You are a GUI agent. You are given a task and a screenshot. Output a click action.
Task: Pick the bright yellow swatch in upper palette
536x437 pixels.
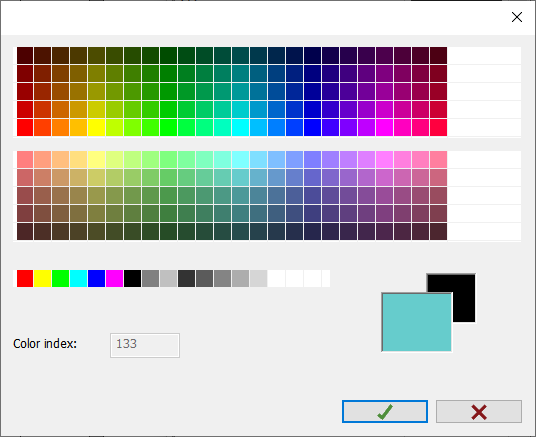pos(96,127)
